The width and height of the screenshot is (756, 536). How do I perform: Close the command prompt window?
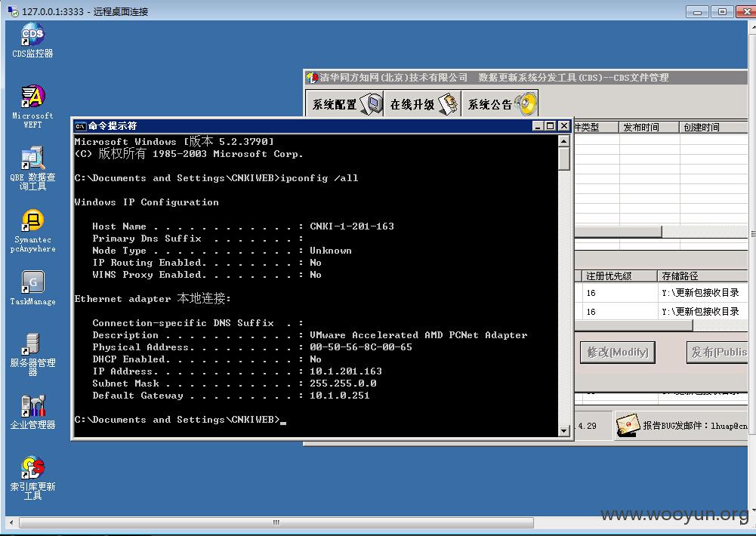click(x=563, y=126)
